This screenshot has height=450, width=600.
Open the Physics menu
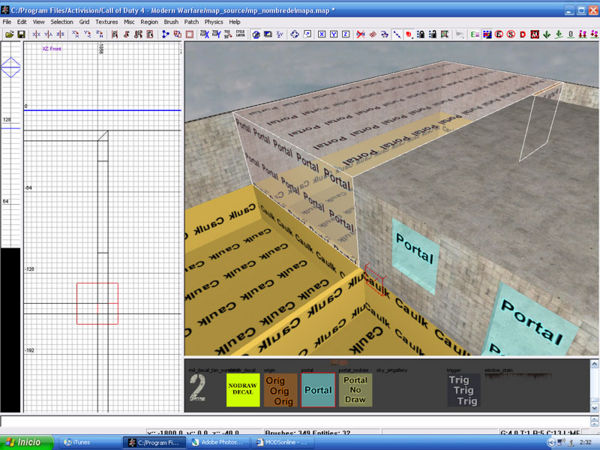(214, 22)
